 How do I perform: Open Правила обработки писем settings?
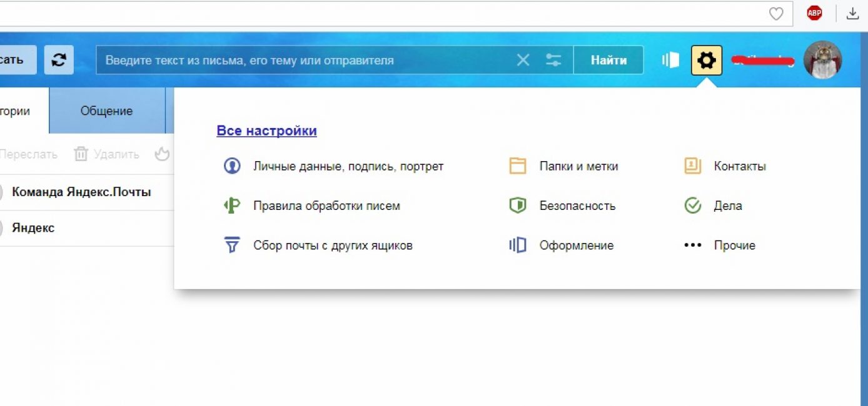click(x=326, y=205)
